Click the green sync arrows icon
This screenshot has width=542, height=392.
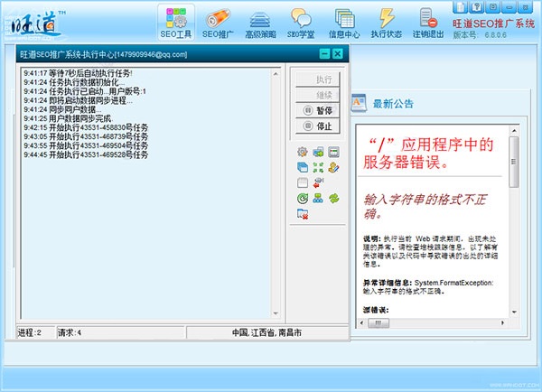click(x=333, y=199)
